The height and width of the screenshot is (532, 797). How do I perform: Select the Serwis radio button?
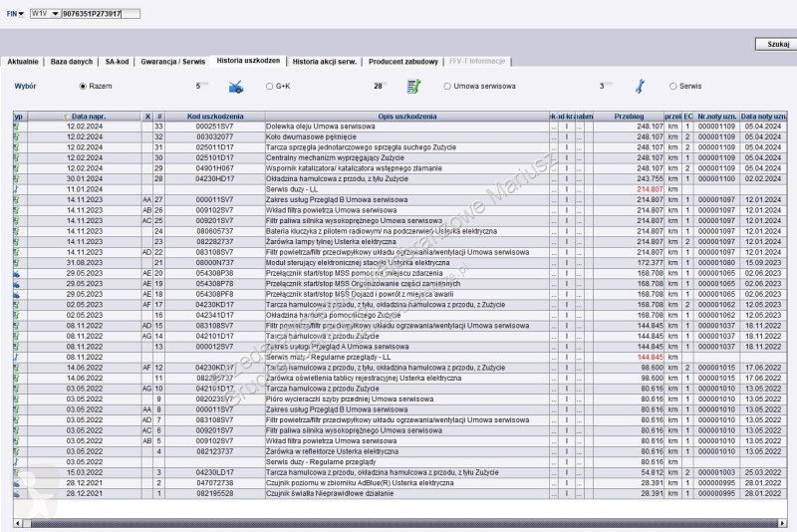click(673, 87)
